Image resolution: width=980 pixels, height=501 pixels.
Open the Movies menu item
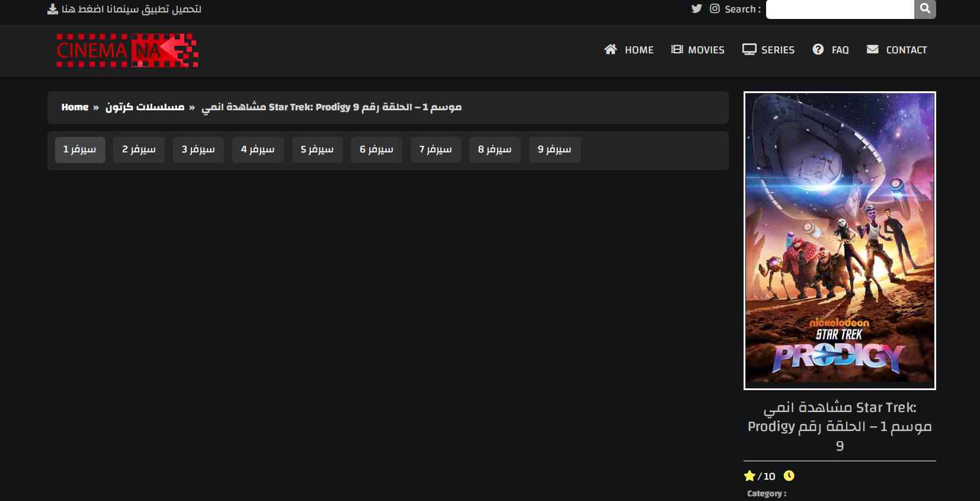698,50
